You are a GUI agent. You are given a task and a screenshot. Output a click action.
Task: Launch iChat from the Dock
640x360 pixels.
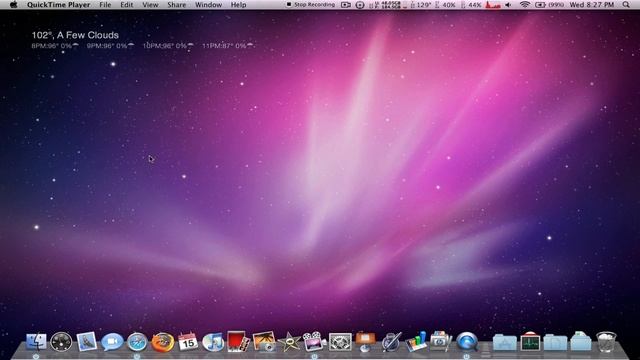point(112,342)
